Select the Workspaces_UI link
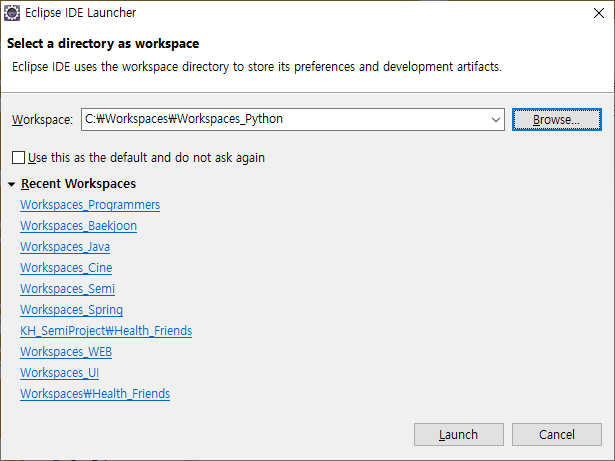Screen dimensions: 615x461 (x=60, y=373)
